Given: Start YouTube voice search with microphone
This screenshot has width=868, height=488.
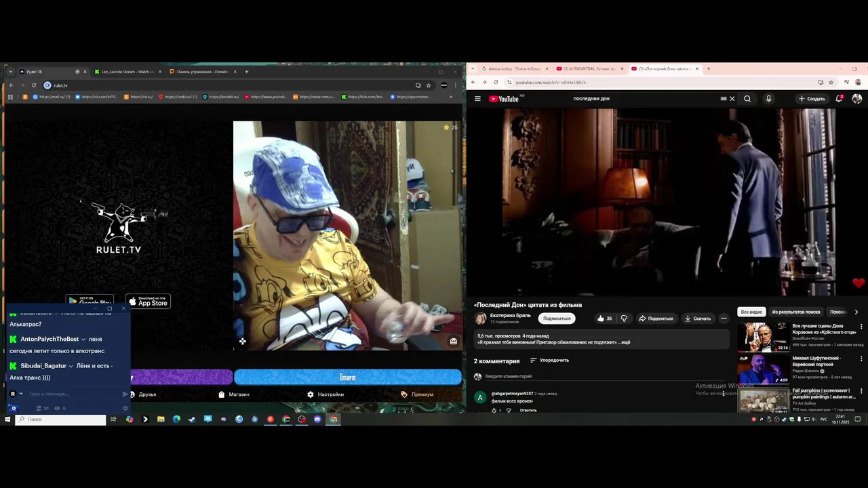Looking at the screenshot, I should click(x=768, y=99).
